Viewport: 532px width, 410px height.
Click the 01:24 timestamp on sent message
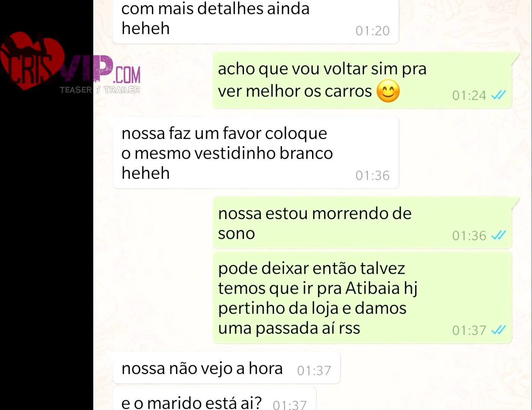pyautogui.click(x=469, y=95)
